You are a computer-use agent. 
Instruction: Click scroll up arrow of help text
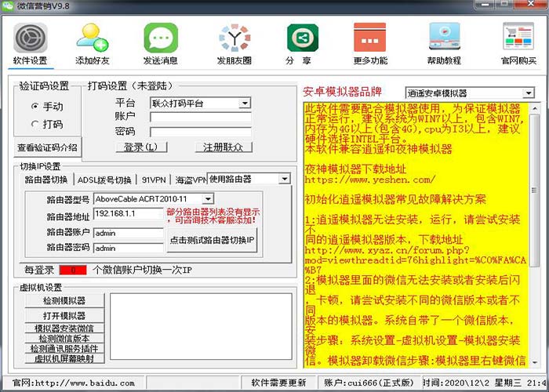(x=535, y=108)
